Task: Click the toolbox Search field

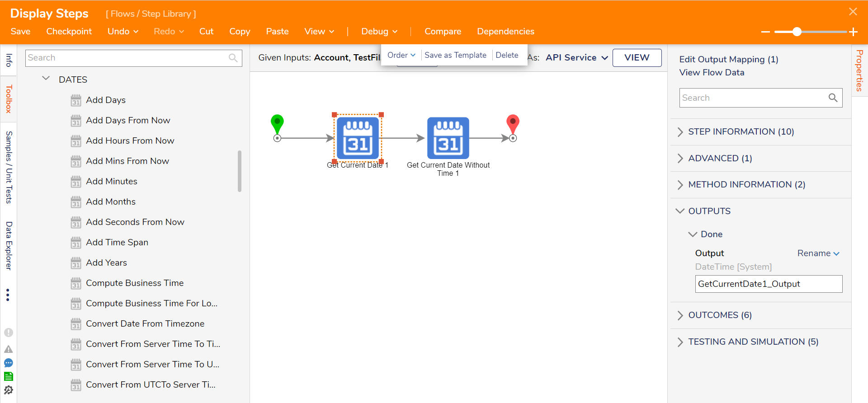Action: click(x=133, y=58)
